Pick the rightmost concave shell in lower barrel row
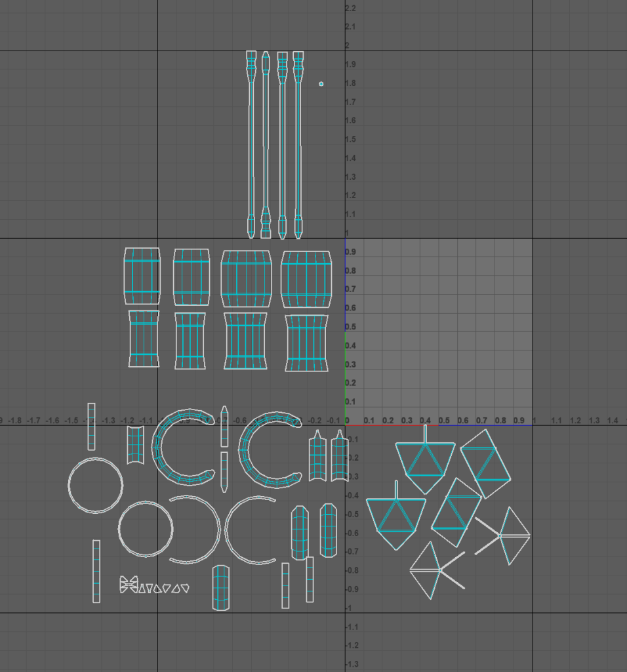Viewport: 627px width, 672px height. 306,343
